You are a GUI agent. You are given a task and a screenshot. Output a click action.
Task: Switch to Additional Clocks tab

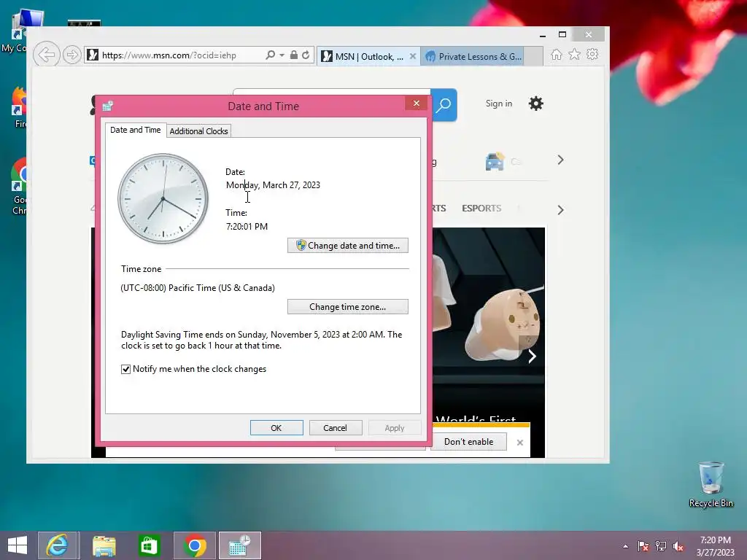[198, 131]
